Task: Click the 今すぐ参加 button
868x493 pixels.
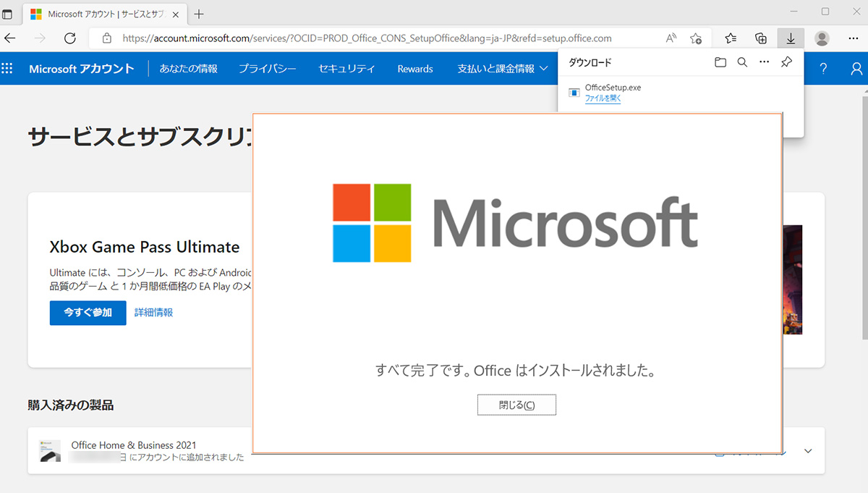Action: pyautogui.click(x=88, y=313)
